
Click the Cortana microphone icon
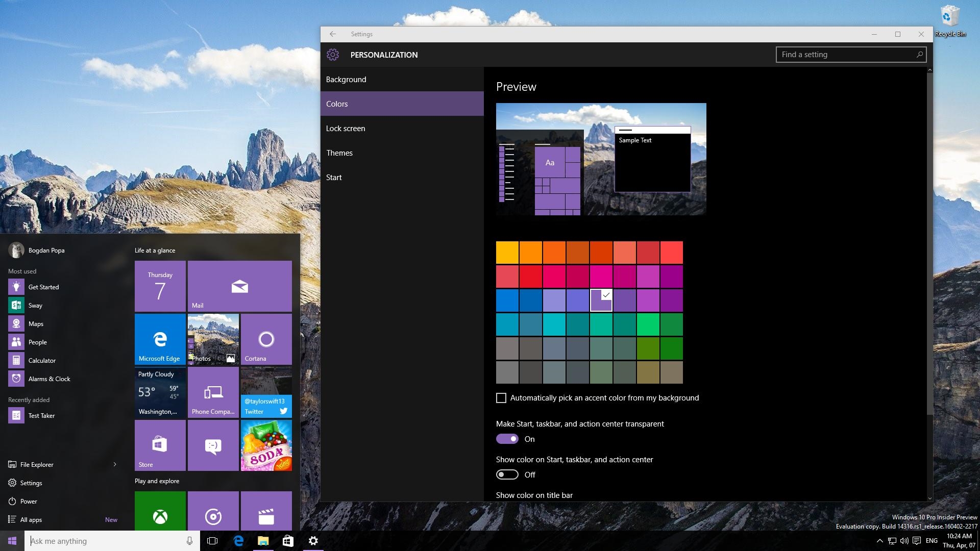pos(189,541)
